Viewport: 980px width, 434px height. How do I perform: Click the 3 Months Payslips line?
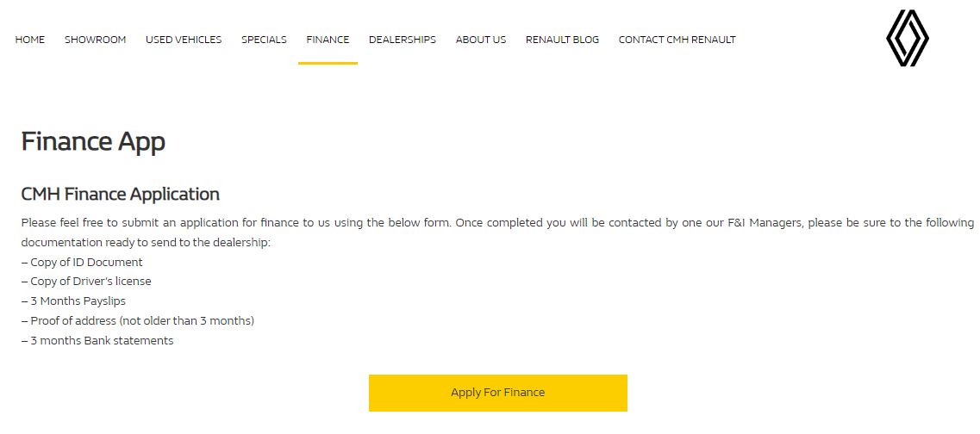click(73, 301)
